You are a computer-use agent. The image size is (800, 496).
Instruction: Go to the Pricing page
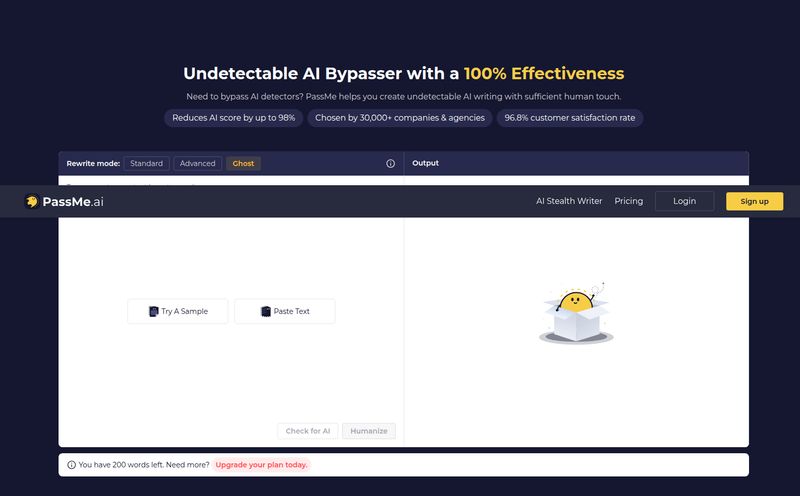[629, 201]
